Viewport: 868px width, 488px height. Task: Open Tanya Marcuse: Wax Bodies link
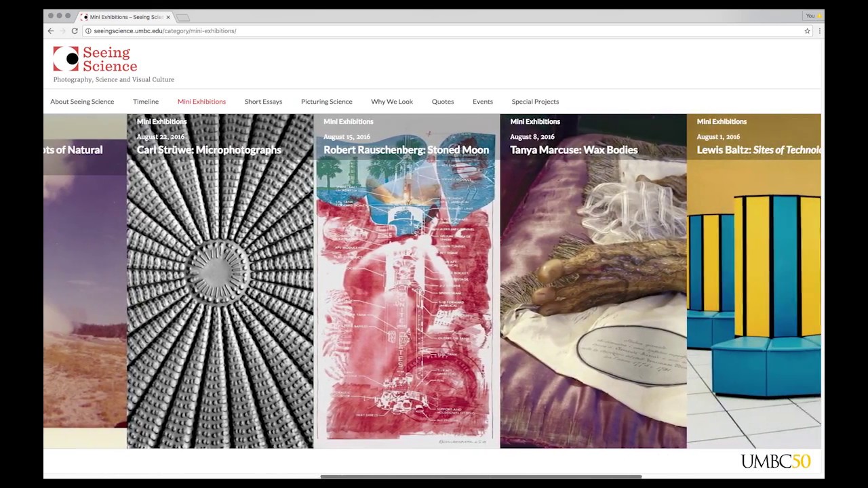tap(574, 150)
